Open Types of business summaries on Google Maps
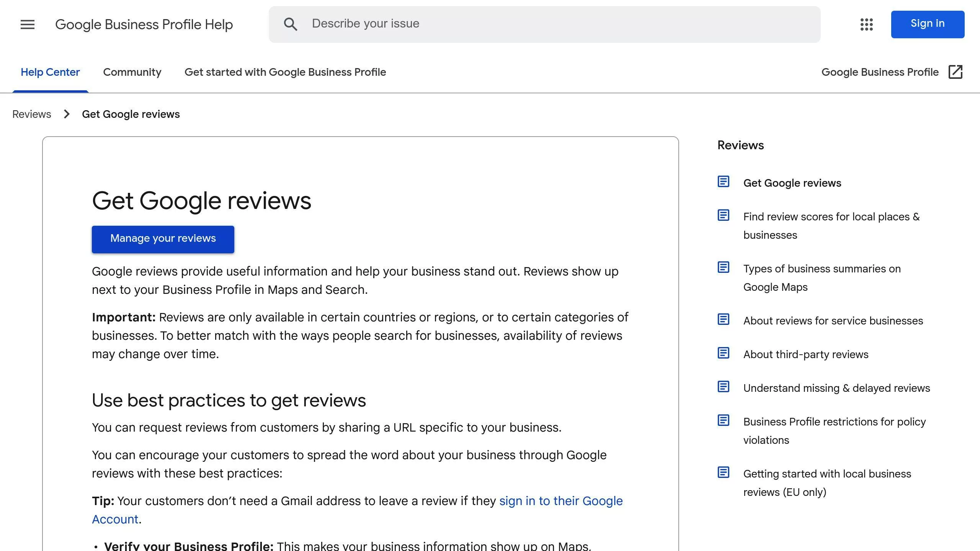 click(x=822, y=278)
